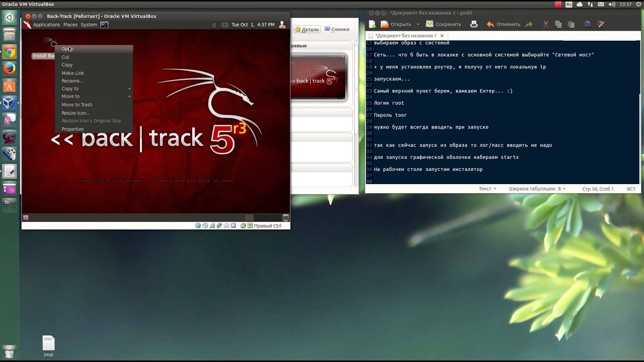Open the Текст language dropdown in status bar
Image resolution: width=644 pixels, height=362 pixels.
pyautogui.click(x=487, y=189)
